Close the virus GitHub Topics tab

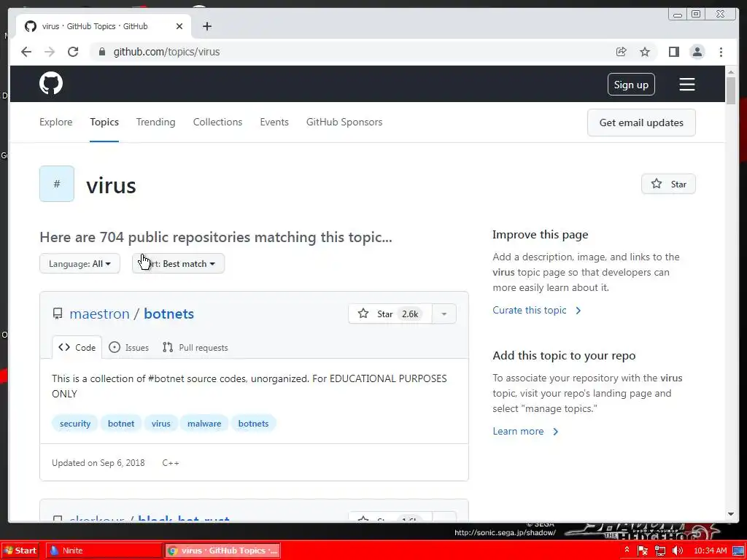point(179,26)
